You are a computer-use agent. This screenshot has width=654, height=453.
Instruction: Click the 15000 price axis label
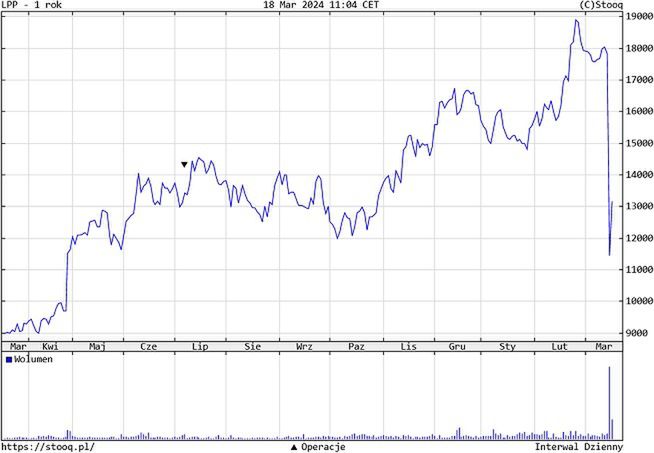[x=639, y=143]
